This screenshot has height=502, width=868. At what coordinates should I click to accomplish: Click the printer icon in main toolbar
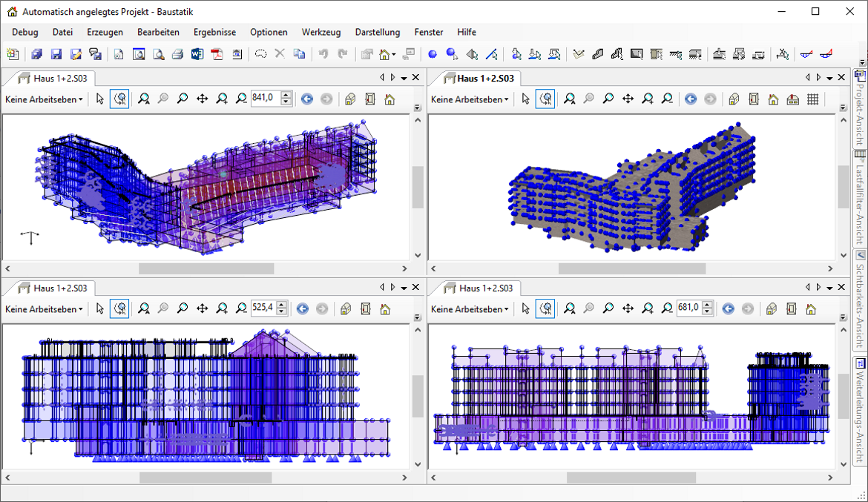pyautogui.click(x=177, y=54)
